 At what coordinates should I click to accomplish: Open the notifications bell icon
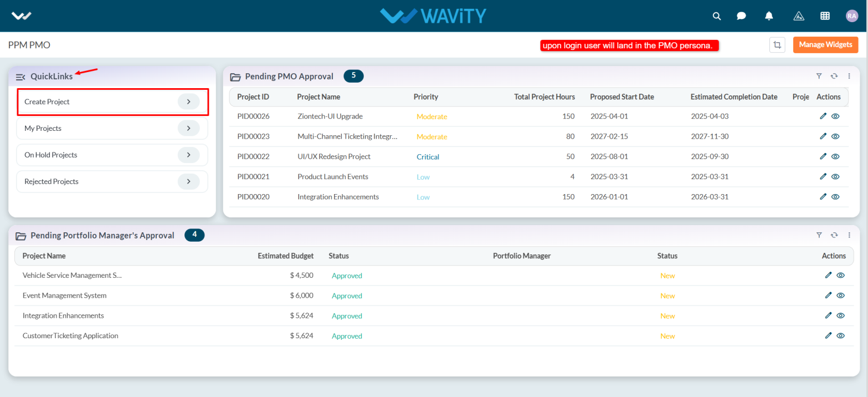[769, 16]
